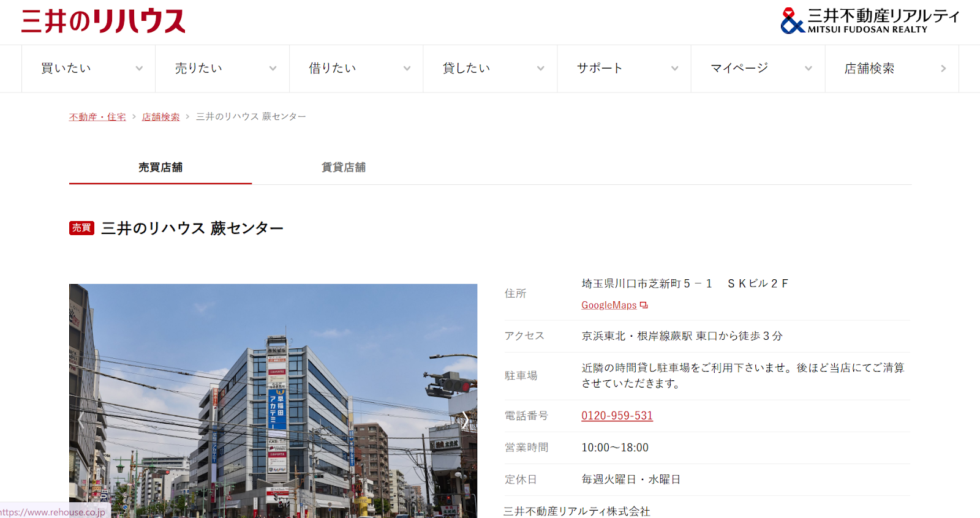Click external-link icon beside GoogleMaps
980x518 pixels.
644,305
